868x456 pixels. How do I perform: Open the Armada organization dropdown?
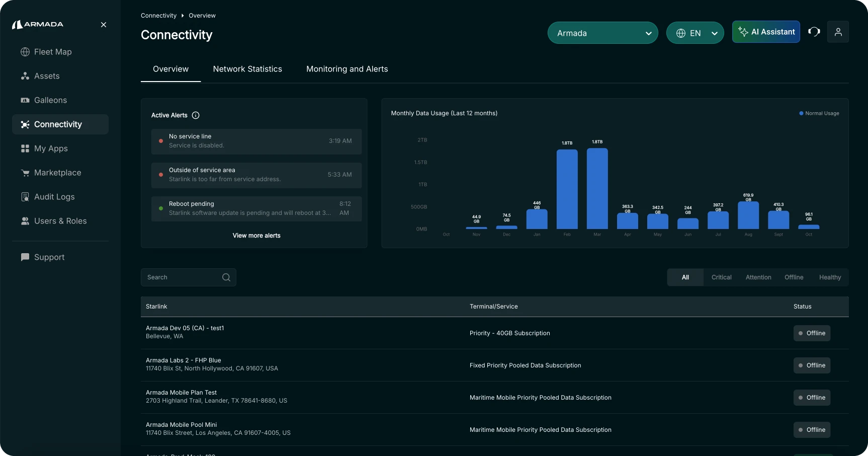602,33
